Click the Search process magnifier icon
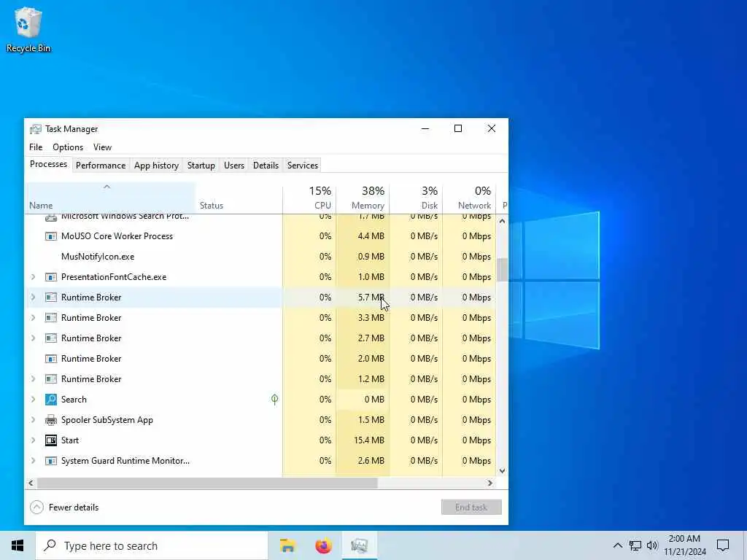The height and width of the screenshot is (560, 747). click(51, 400)
